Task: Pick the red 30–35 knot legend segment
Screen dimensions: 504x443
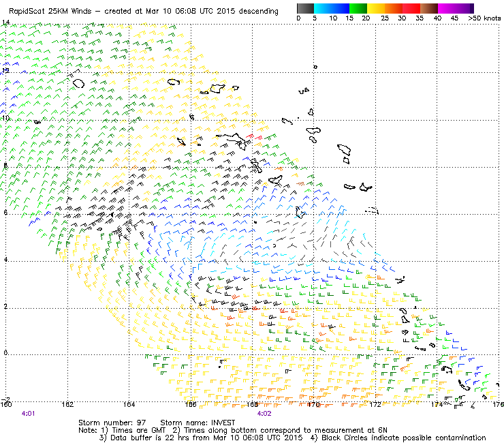Action: pos(411,8)
